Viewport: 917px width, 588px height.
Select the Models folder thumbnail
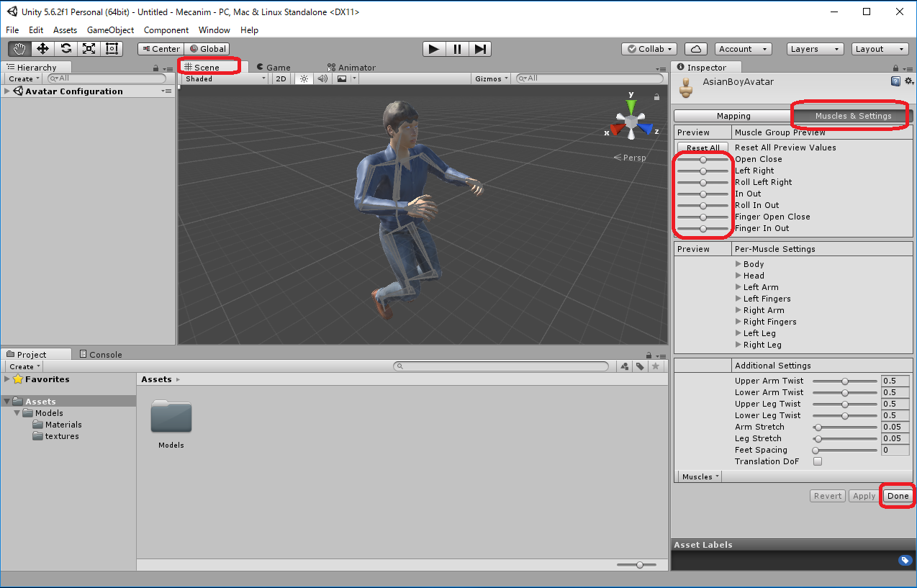171,417
